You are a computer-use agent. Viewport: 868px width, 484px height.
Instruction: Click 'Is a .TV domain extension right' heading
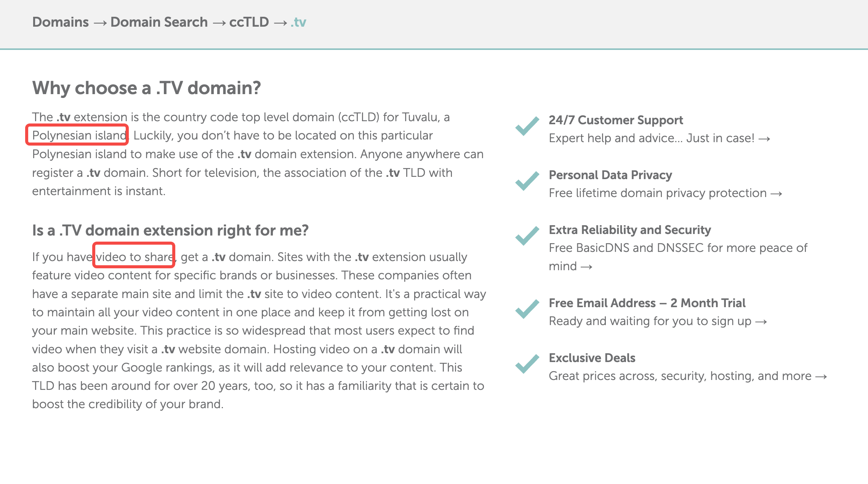[170, 230]
